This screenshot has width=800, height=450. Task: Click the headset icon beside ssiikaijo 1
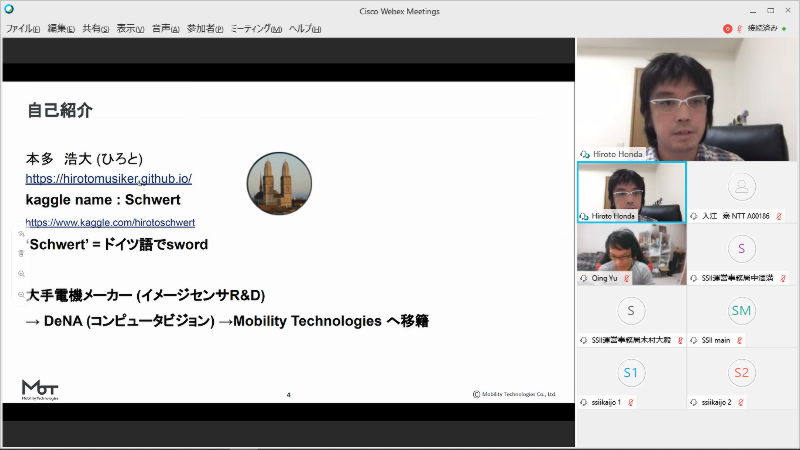pyautogui.click(x=584, y=403)
